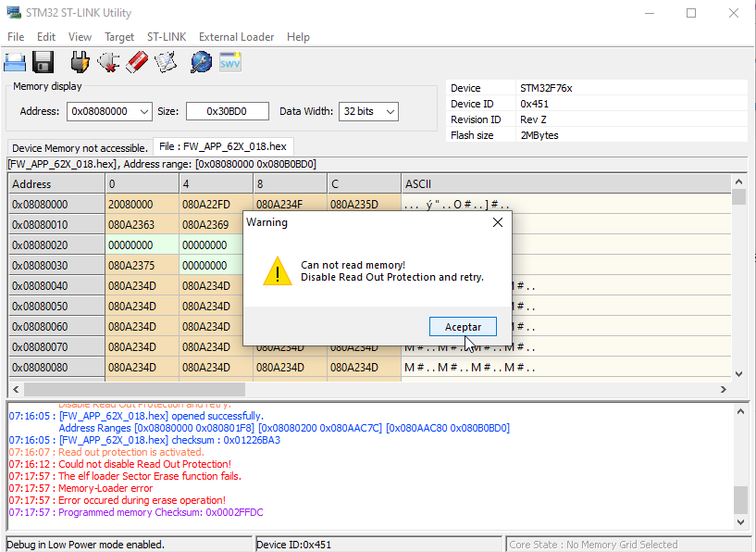Click Aceptar to dismiss the warning
756x552 pixels.
(463, 327)
